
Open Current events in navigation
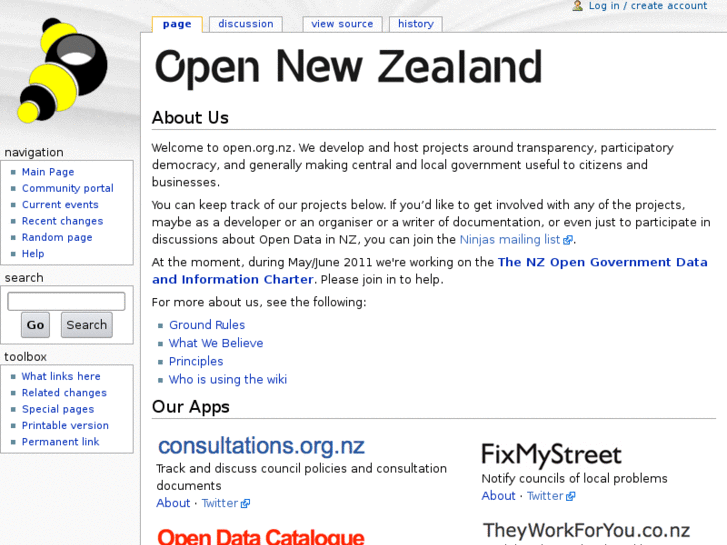click(x=60, y=205)
